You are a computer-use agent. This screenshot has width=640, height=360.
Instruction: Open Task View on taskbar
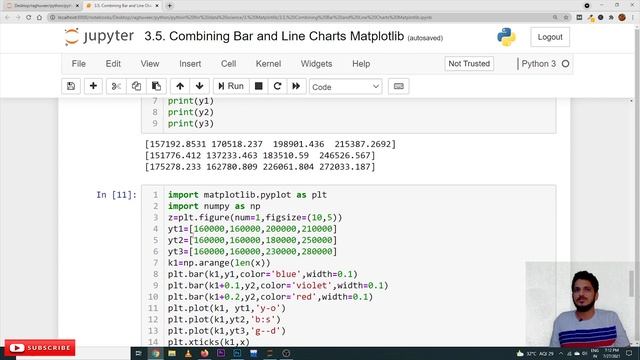coord(138,353)
